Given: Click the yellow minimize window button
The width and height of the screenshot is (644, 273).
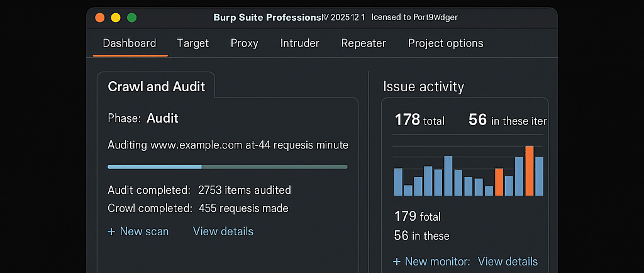Looking at the screenshot, I should tap(115, 18).
